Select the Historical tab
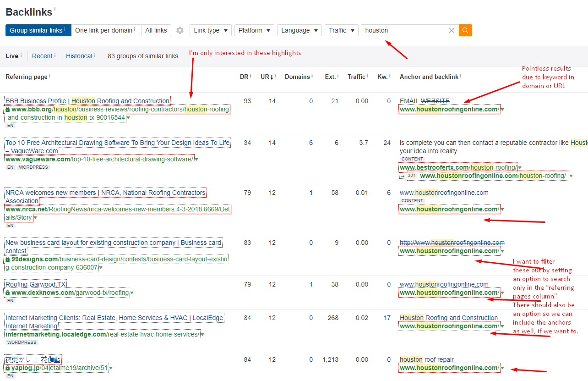The image size is (588, 381). pyautogui.click(x=79, y=56)
